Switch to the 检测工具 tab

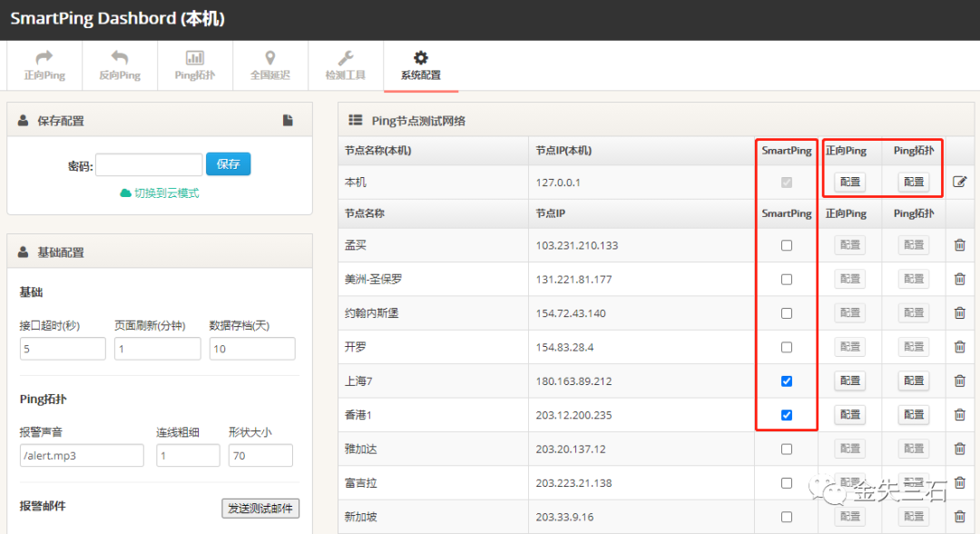[x=346, y=64]
